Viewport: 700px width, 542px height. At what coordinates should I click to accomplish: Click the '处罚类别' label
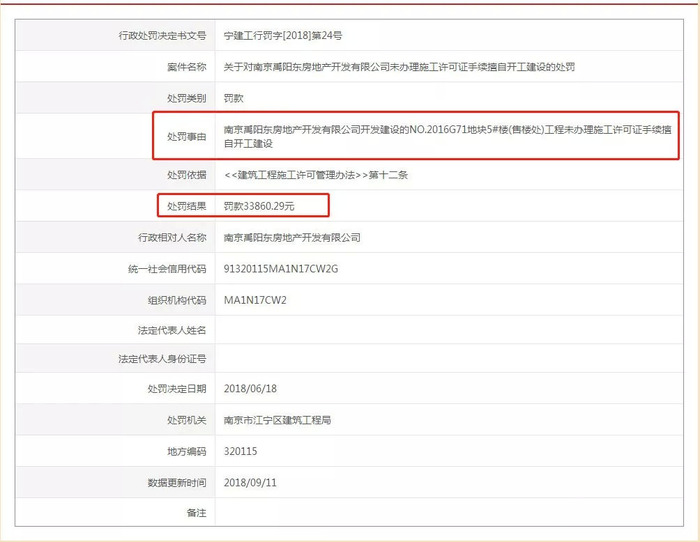[x=187, y=98]
